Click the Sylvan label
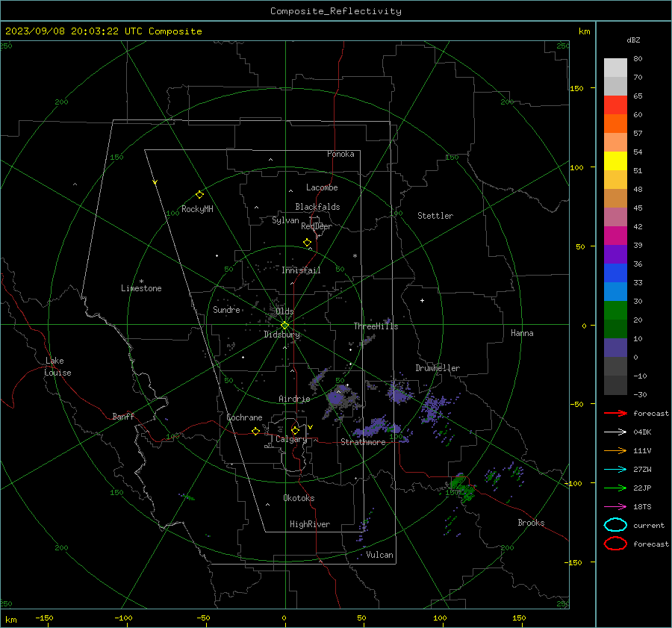This screenshot has height=628, width=672. click(x=285, y=220)
